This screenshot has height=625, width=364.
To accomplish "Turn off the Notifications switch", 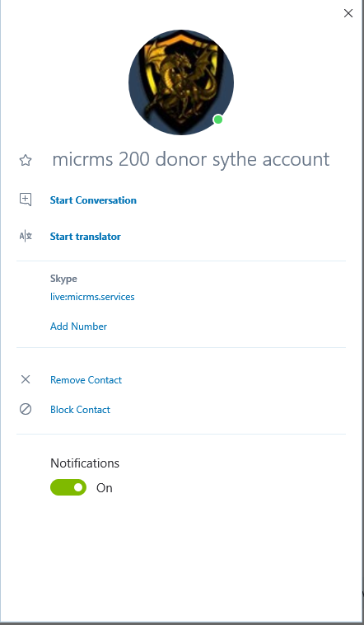I will tap(68, 487).
